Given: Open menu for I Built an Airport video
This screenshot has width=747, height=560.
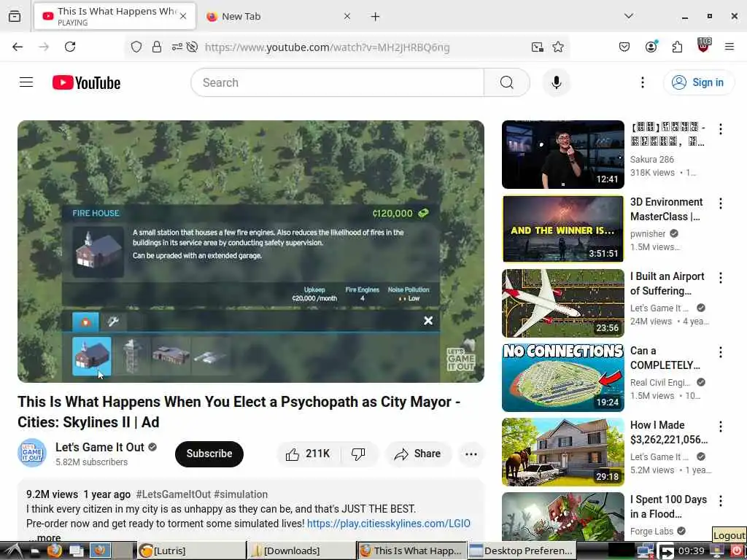Looking at the screenshot, I should (720, 278).
